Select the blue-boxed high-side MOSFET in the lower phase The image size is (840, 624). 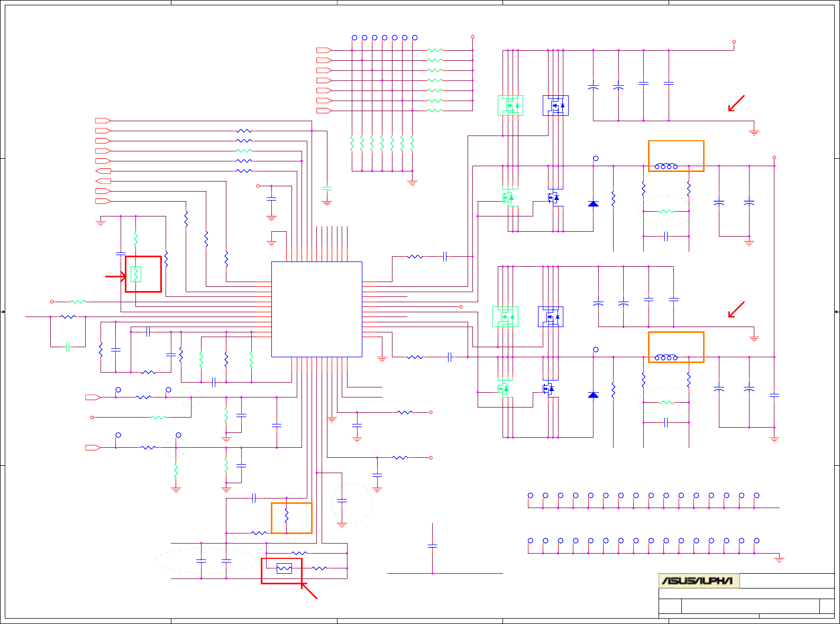click(551, 316)
